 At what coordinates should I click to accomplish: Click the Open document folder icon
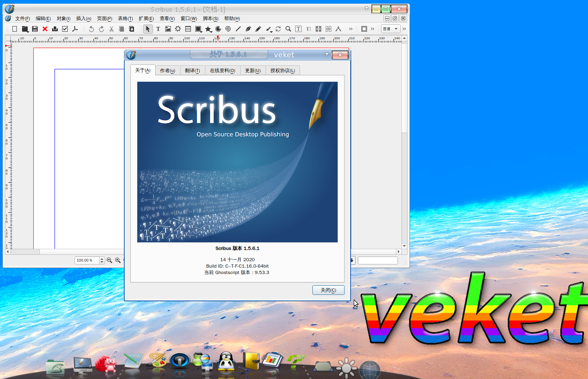click(x=25, y=29)
